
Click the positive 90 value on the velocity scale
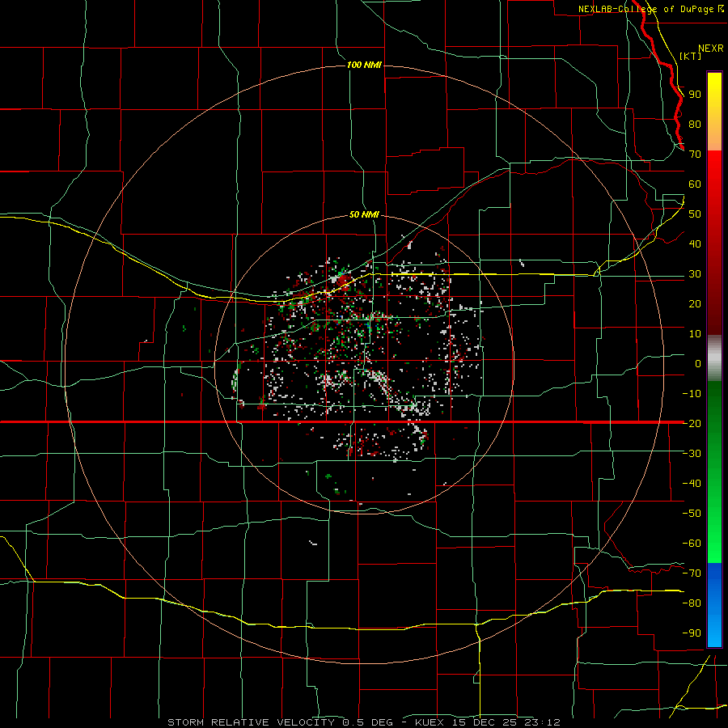point(695,95)
